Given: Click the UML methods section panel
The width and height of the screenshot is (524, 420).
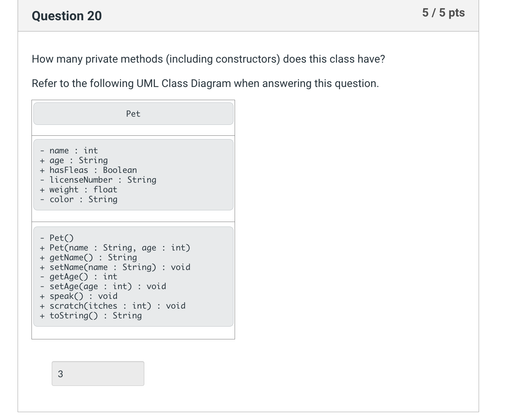Looking at the screenshot, I should [x=133, y=276].
